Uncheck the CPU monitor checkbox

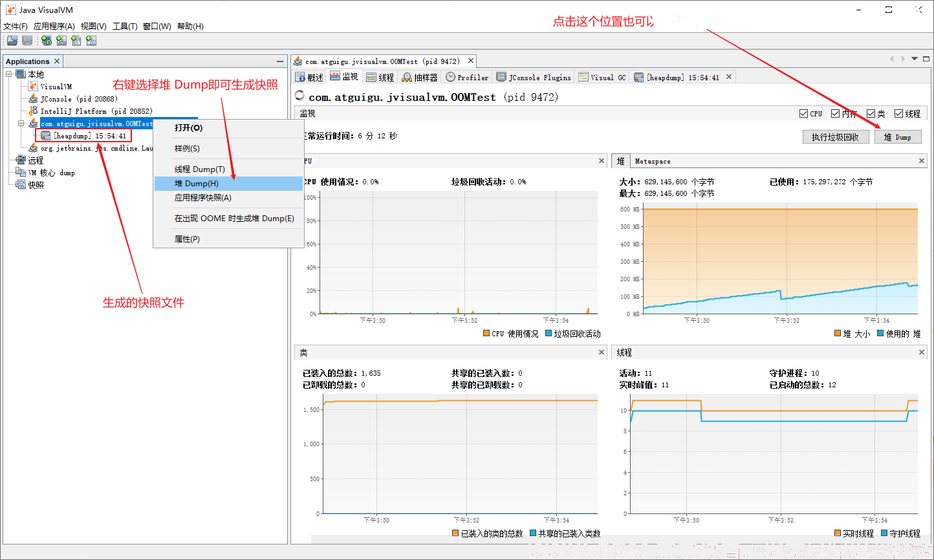[804, 114]
